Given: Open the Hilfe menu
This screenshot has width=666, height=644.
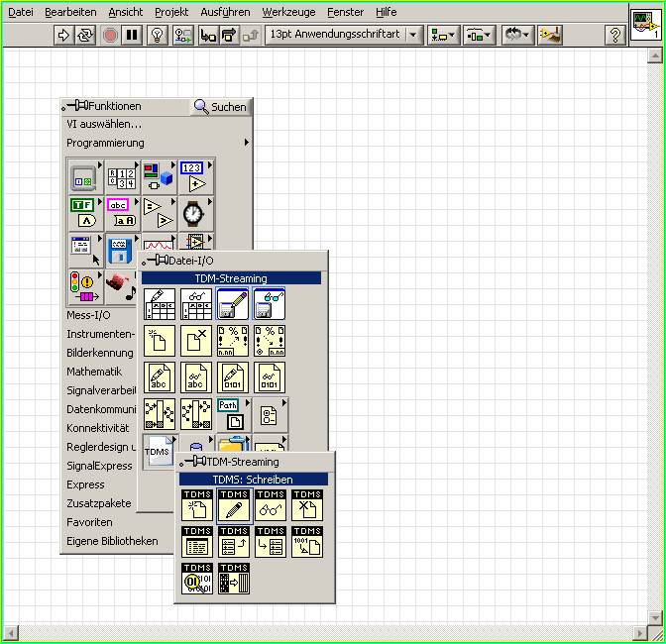Looking at the screenshot, I should tap(387, 12).
